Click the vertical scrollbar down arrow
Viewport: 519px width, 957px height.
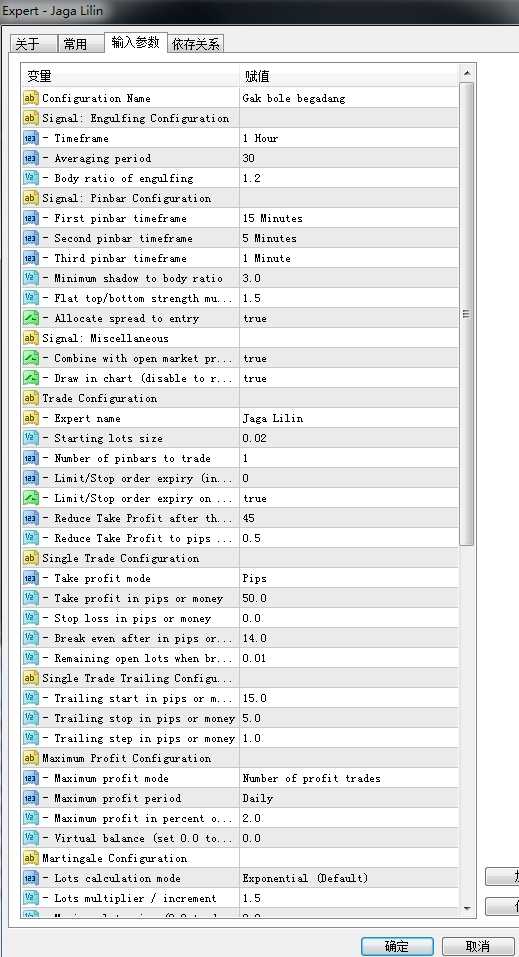click(x=467, y=908)
